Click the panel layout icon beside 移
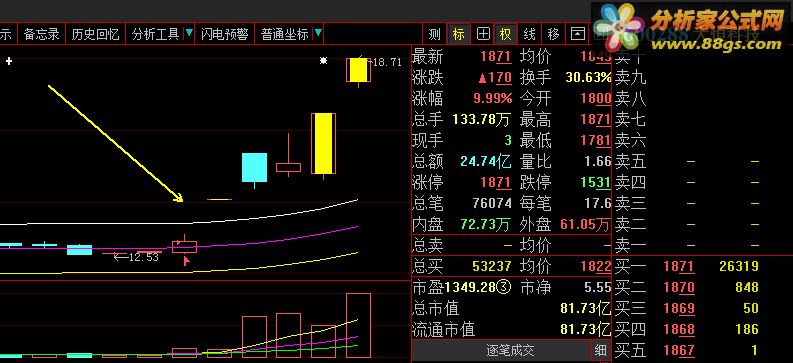 pyautogui.click(x=577, y=34)
